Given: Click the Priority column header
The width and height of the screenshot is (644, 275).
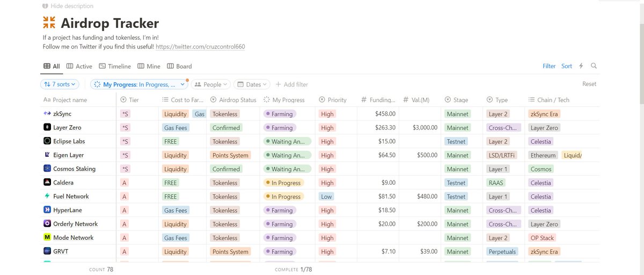Looking at the screenshot, I should 336,100.
